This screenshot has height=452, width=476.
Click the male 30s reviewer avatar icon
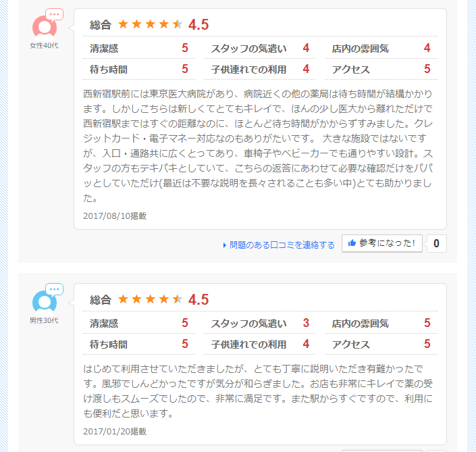pyautogui.click(x=45, y=301)
